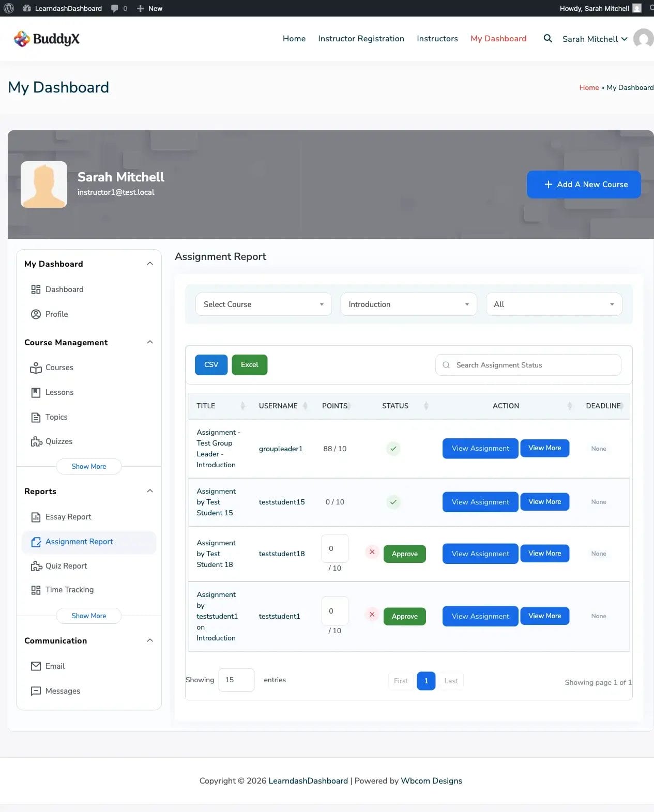Viewport: 654px width, 812px height.
Task: Click Home breadcrumb link
Action: [589, 88]
